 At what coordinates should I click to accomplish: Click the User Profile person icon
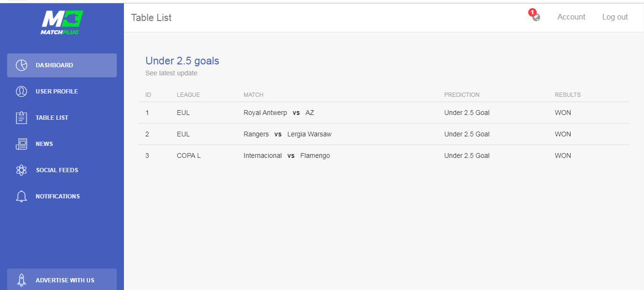[x=21, y=92]
